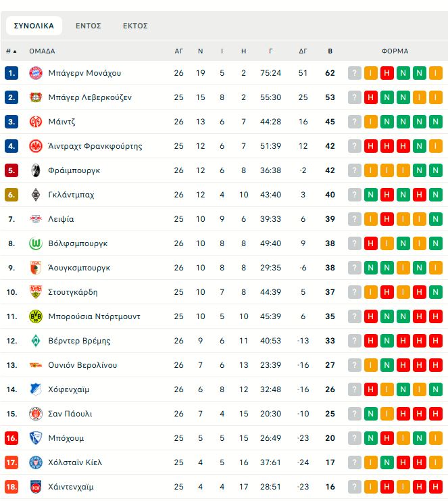
Task: Switch to the ΕΚΤΟΣ tab
Action: 135,26
